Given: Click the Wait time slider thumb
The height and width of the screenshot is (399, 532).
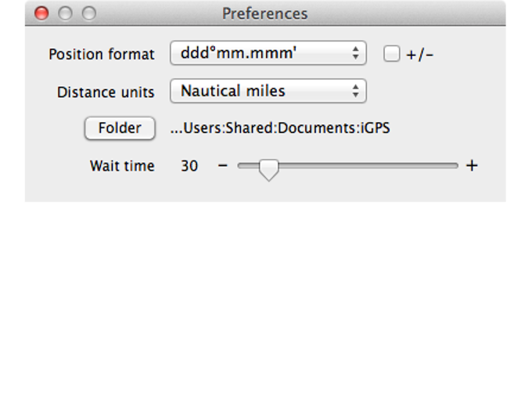Looking at the screenshot, I should click(x=268, y=168).
